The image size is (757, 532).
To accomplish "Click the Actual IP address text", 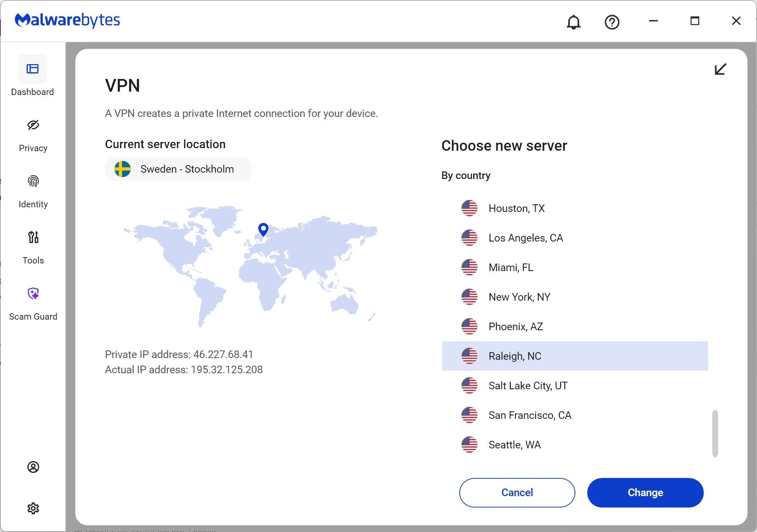I will click(184, 370).
